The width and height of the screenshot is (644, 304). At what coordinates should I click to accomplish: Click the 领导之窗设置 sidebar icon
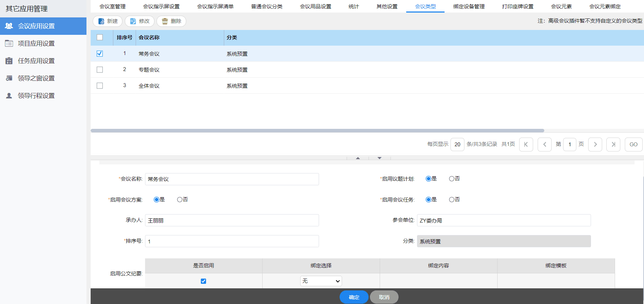coord(9,78)
